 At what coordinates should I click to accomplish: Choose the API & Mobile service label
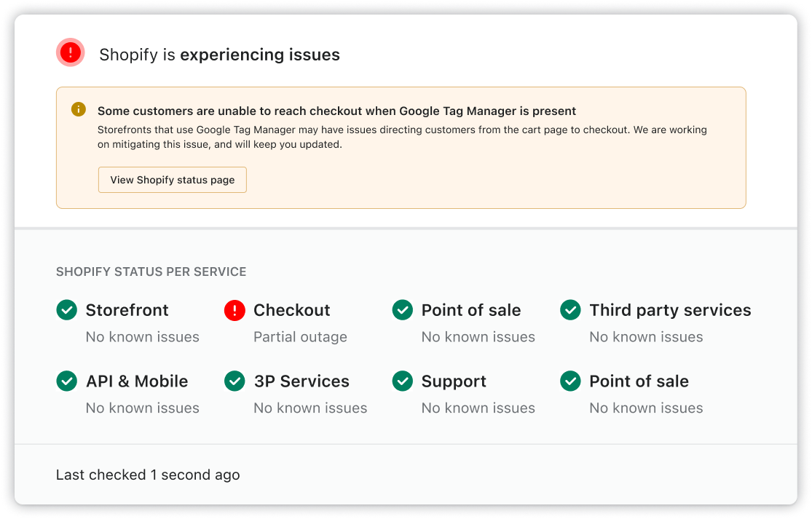(x=137, y=381)
